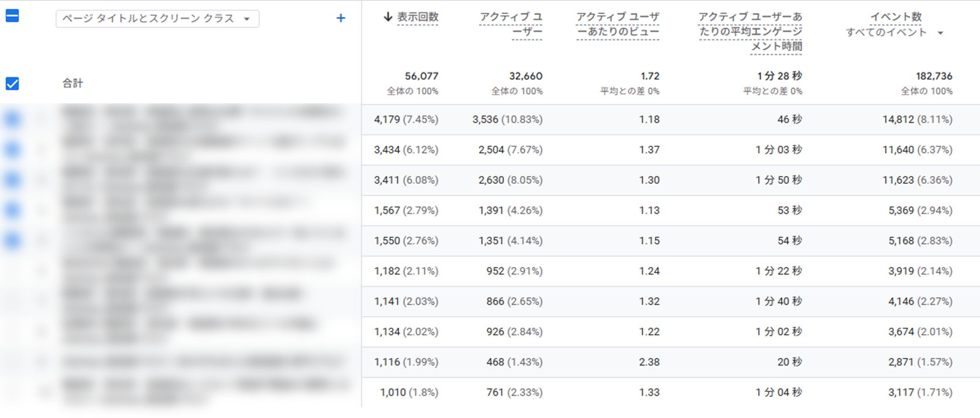Click the 4,179 (7.45%) views cell
This screenshot has height=418, width=980.
pos(405,120)
